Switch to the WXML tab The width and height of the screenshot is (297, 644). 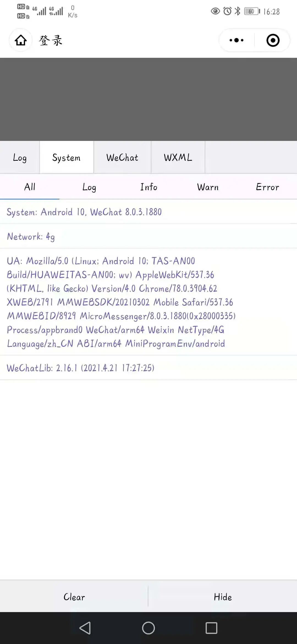click(178, 157)
